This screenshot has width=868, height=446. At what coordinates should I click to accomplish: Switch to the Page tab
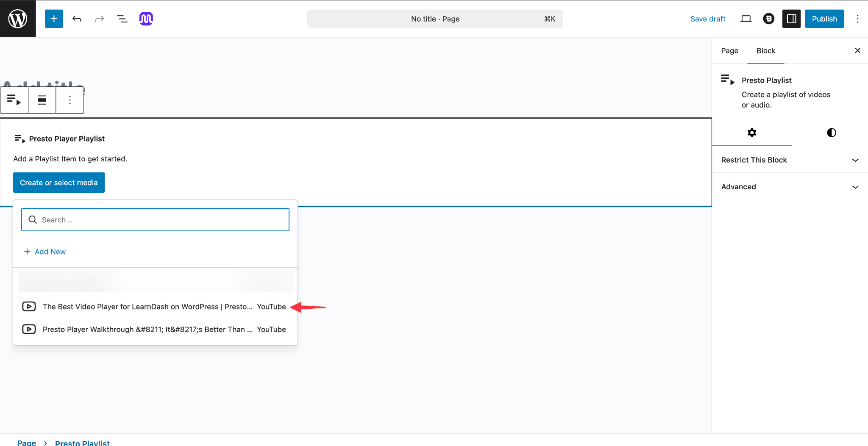[x=729, y=50]
